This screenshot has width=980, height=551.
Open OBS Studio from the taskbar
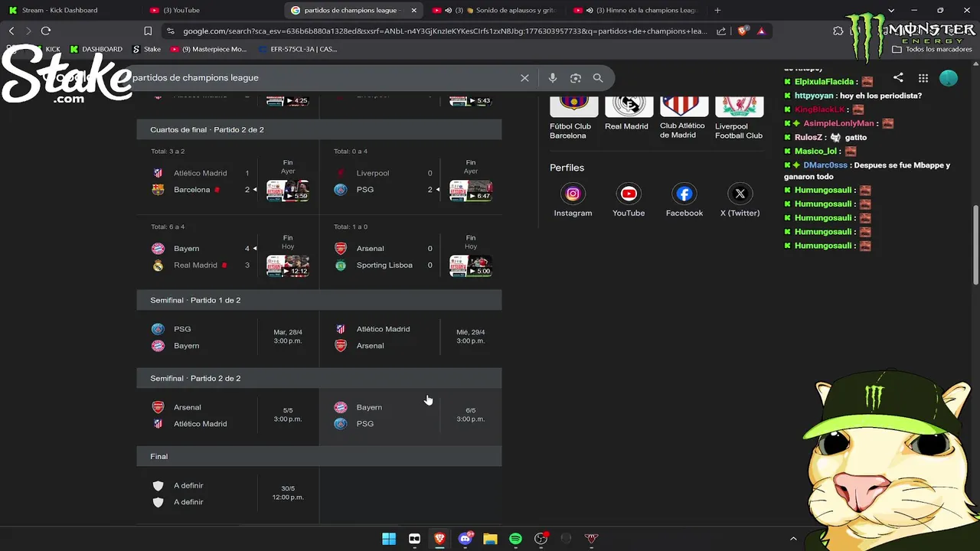click(541, 539)
